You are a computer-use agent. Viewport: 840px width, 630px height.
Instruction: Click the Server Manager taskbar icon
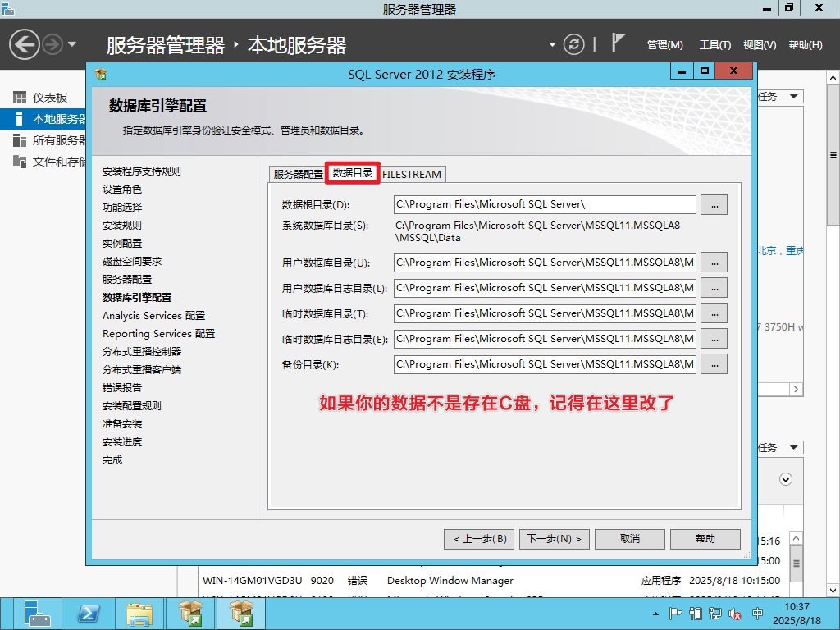click(36, 614)
